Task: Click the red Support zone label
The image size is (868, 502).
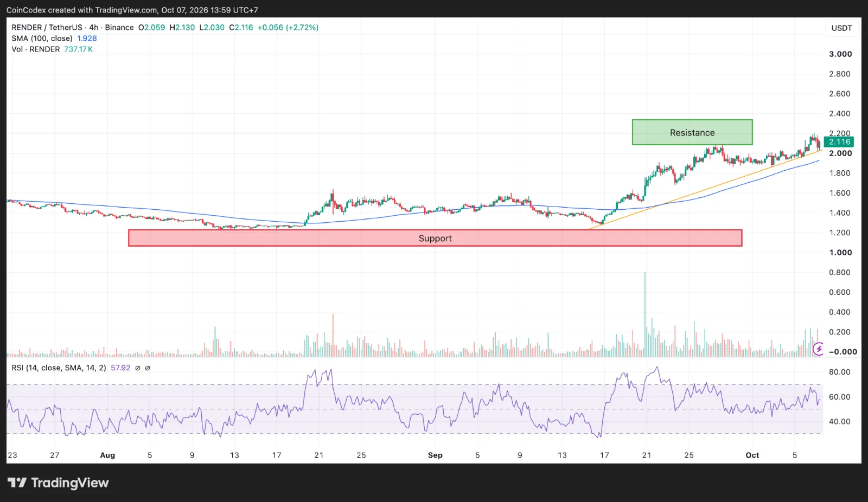Action: tap(435, 238)
